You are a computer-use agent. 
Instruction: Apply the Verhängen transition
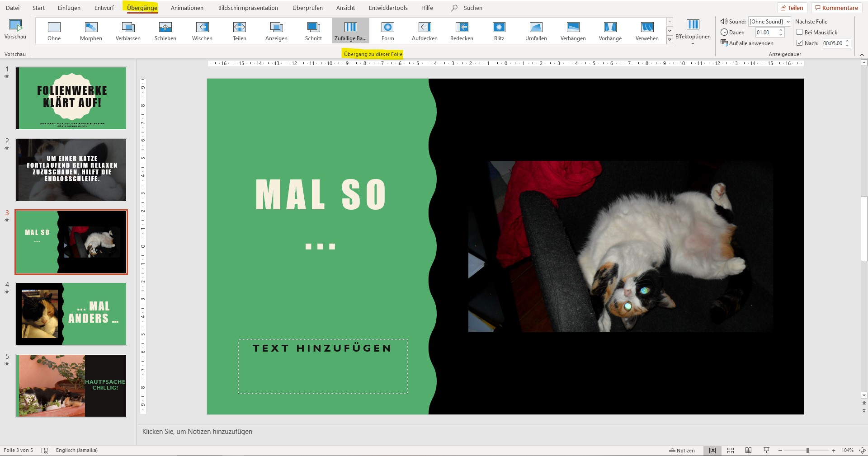(573, 31)
